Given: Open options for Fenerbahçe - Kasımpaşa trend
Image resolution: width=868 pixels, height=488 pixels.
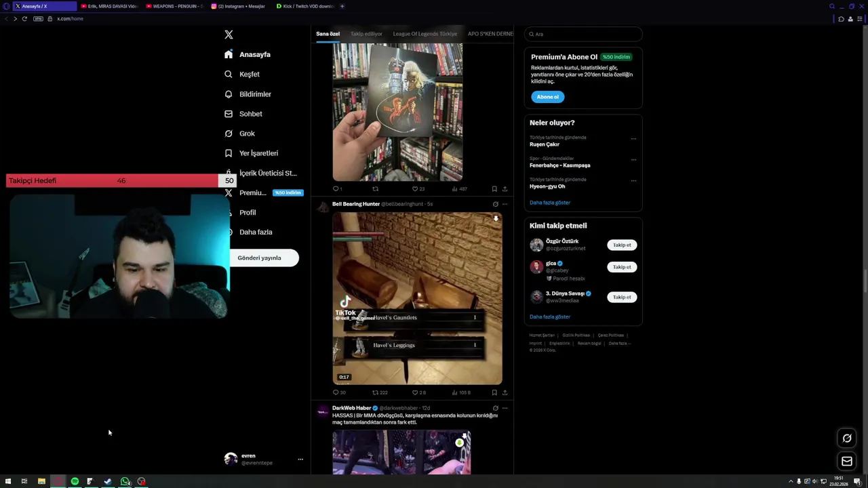Looking at the screenshot, I should point(633,160).
